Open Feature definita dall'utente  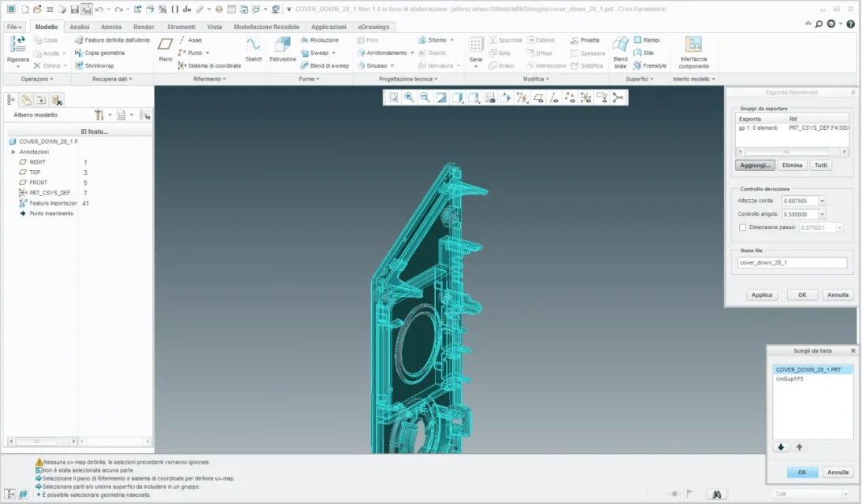112,40
